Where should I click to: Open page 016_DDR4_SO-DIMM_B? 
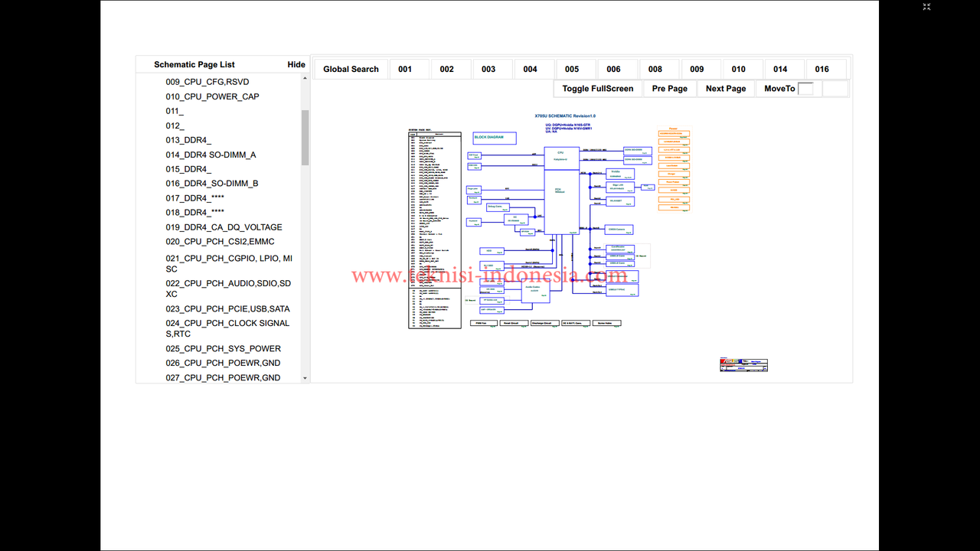pyautogui.click(x=212, y=184)
